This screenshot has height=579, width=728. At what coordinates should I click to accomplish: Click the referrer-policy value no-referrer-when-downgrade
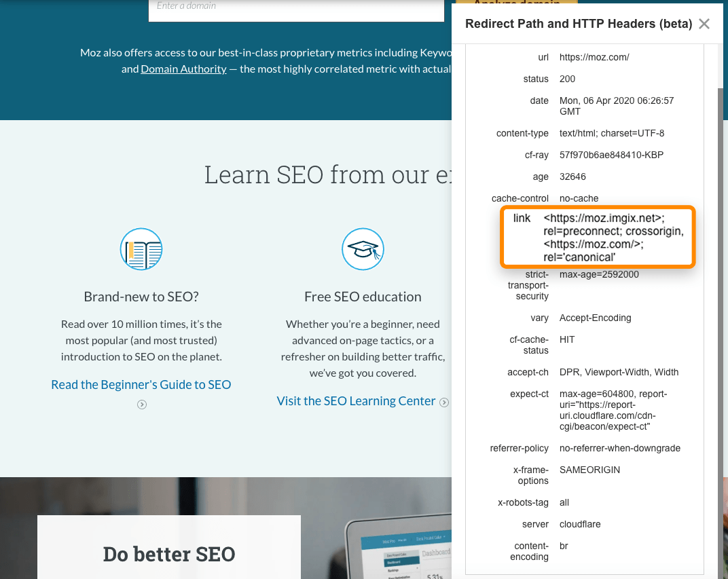620,448
